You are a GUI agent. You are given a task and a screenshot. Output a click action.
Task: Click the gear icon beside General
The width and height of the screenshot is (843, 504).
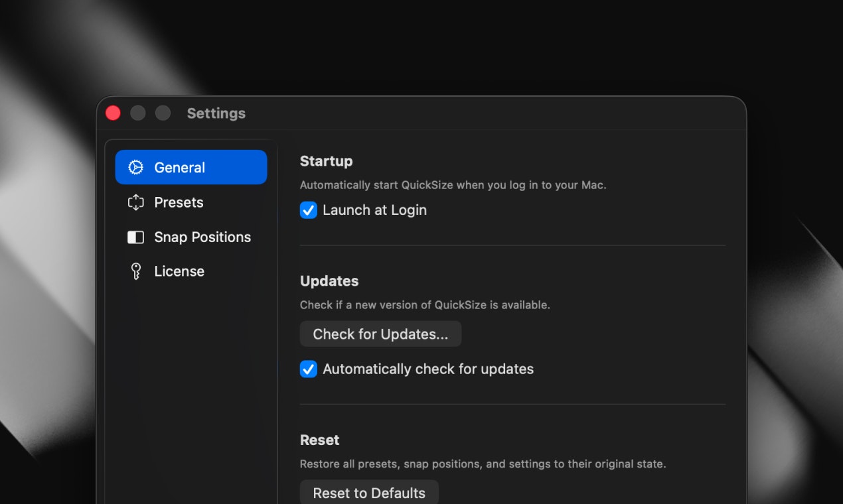[135, 167]
